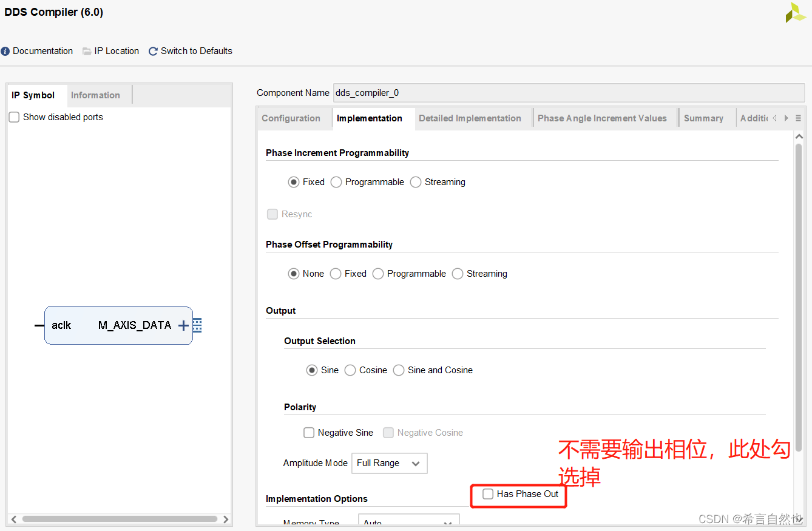
Task: Click the Phase Increment Programmability heading
Action: click(337, 153)
